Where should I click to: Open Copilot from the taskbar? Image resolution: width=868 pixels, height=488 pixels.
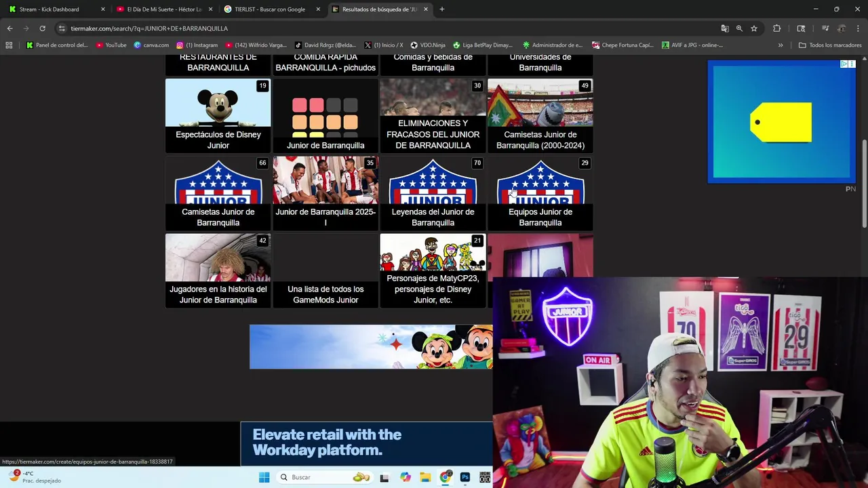(405, 477)
